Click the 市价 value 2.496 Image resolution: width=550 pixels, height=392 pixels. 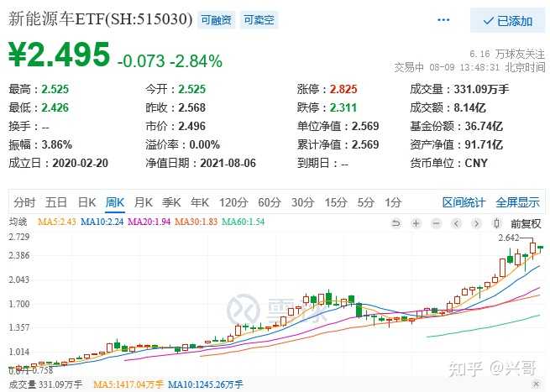click(x=191, y=126)
